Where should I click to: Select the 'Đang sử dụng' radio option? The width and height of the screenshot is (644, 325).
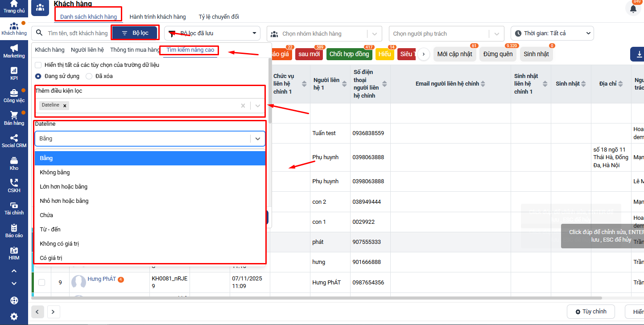point(38,76)
